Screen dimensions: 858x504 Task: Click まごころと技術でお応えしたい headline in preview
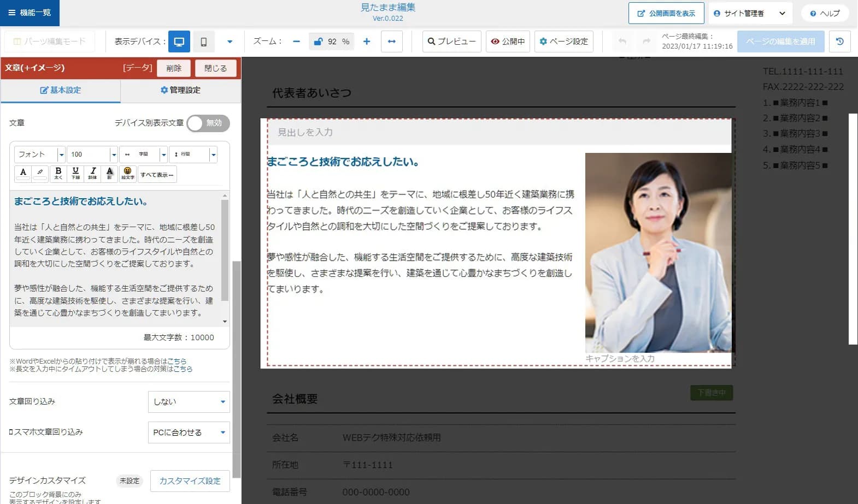point(343,162)
